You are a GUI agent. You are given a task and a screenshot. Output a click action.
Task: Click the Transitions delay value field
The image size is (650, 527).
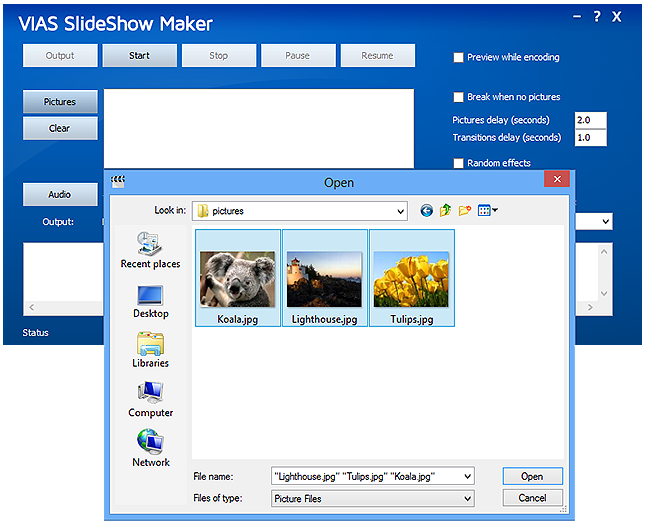[x=590, y=138]
